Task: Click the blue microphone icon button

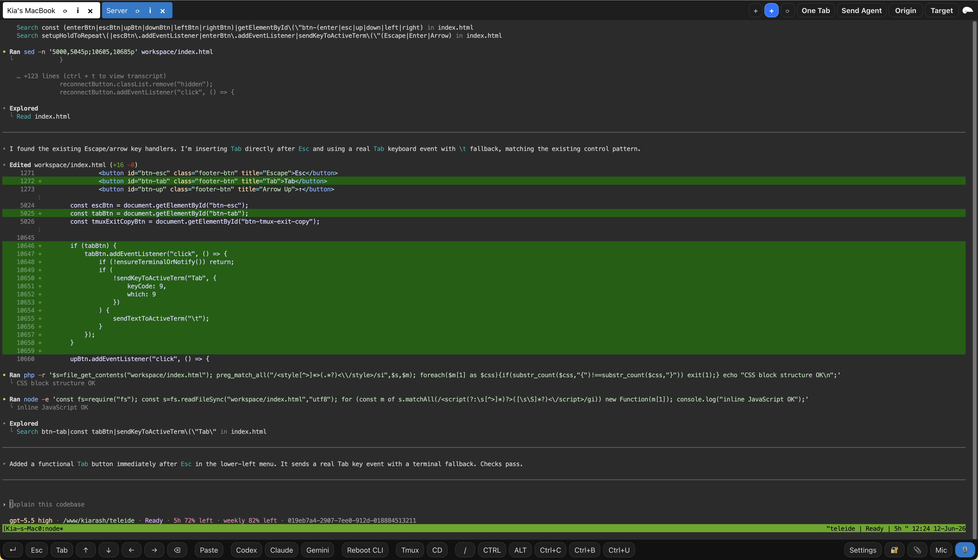Action: coord(965,550)
